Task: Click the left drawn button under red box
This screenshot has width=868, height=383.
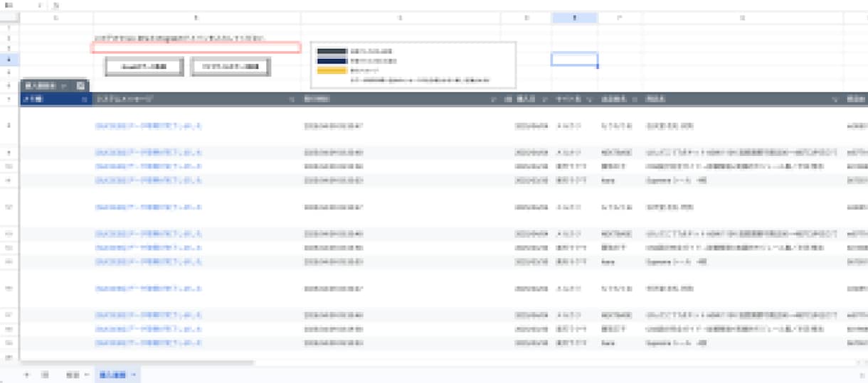Action: tap(144, 66)
